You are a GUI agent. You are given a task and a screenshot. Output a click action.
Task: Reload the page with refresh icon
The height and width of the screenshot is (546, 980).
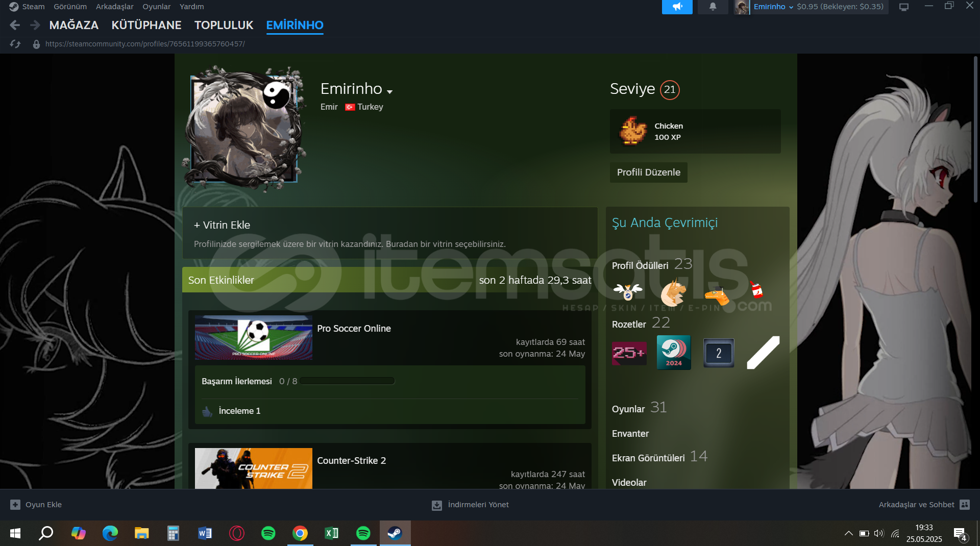coord(15,44)
